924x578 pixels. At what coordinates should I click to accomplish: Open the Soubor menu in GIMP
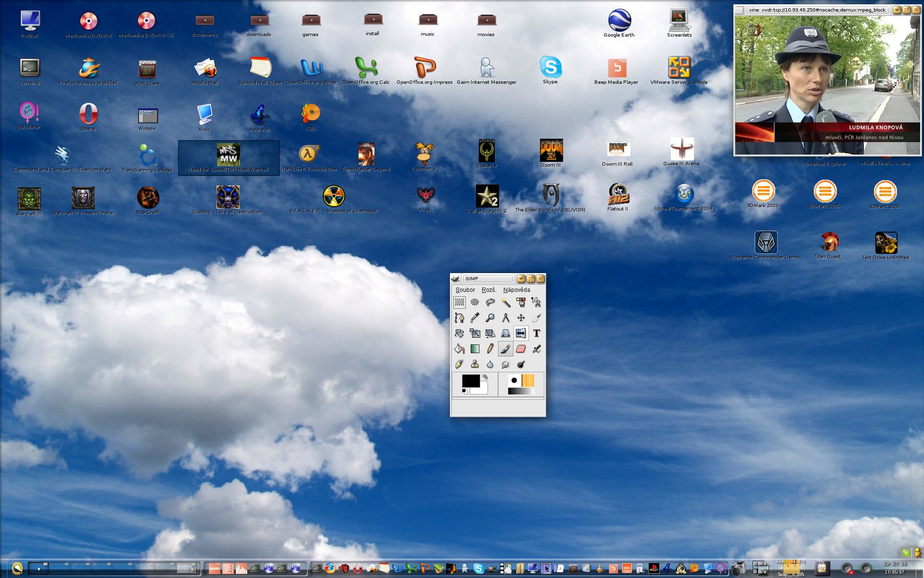[465, 290]
